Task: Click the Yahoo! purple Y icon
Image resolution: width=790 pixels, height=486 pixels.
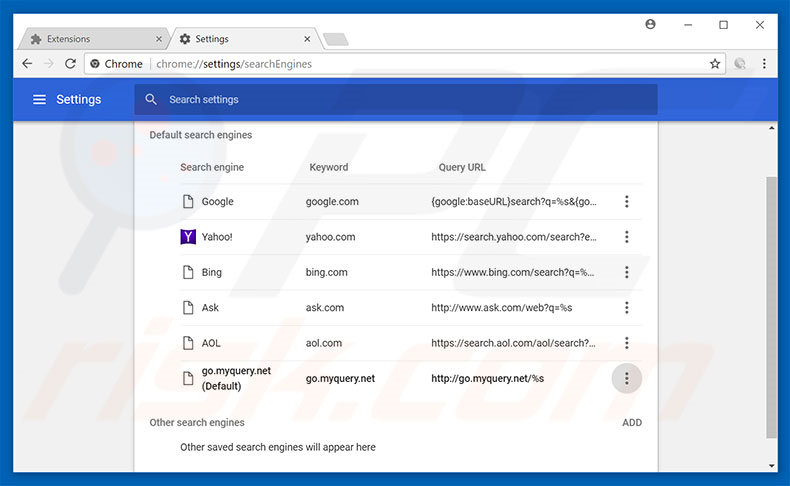Action: [188, 237]
